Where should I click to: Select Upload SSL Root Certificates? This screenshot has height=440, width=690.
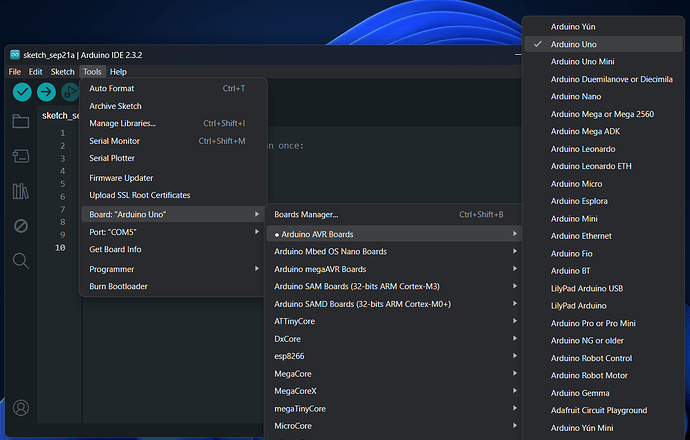(x=173, y=195)
